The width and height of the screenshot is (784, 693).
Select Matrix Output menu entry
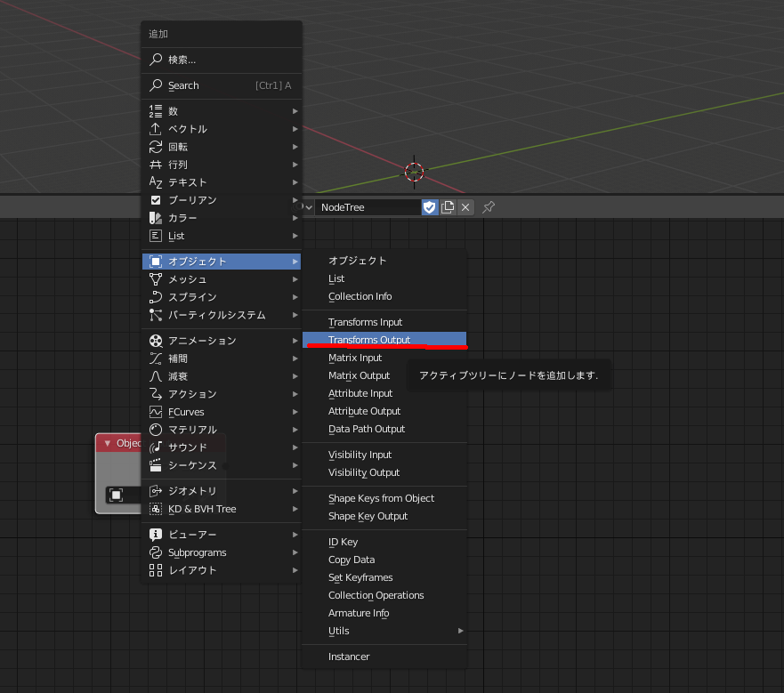tap(384, 375)
